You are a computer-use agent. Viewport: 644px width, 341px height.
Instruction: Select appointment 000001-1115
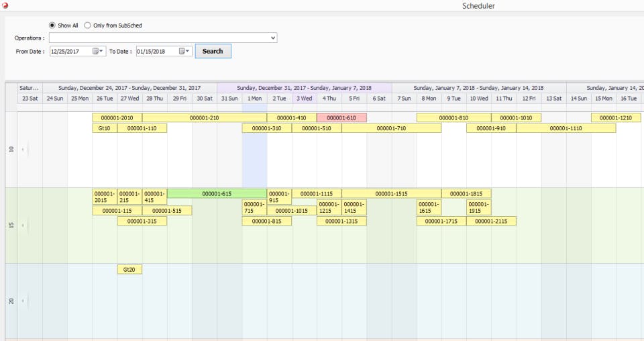pos(317,193)
